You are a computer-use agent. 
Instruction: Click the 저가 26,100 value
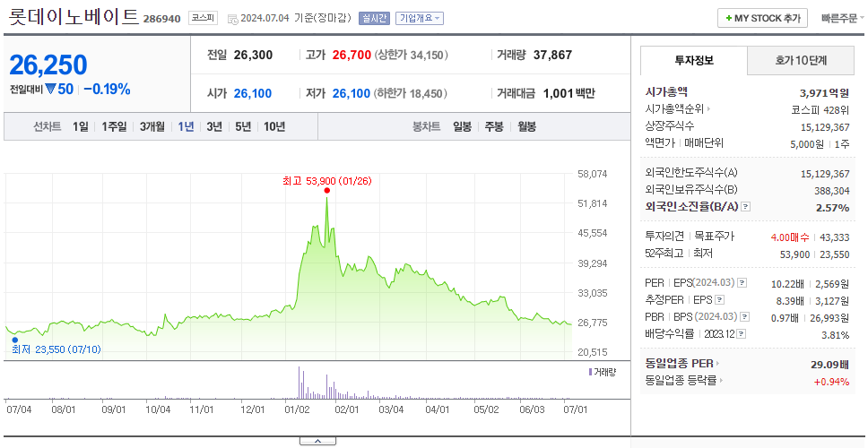click(x=351, y=94)
